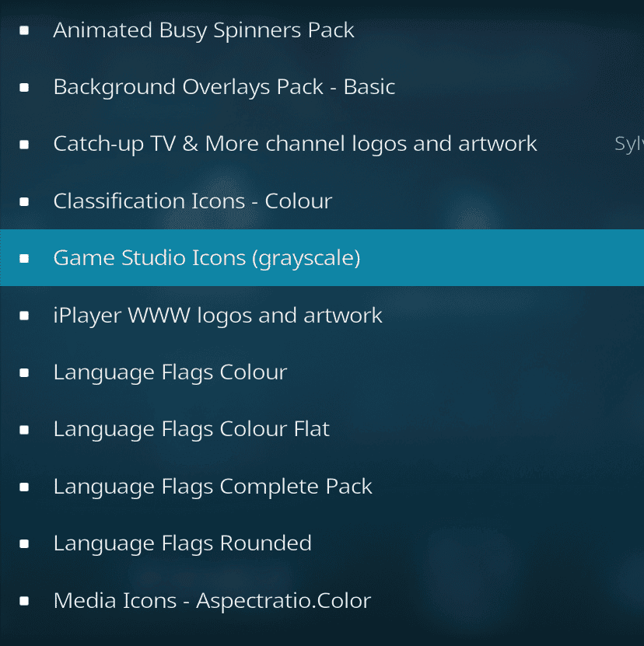Select Catch-up TV & More channel logos
This screenshot has height=646, width=644.
295,144
